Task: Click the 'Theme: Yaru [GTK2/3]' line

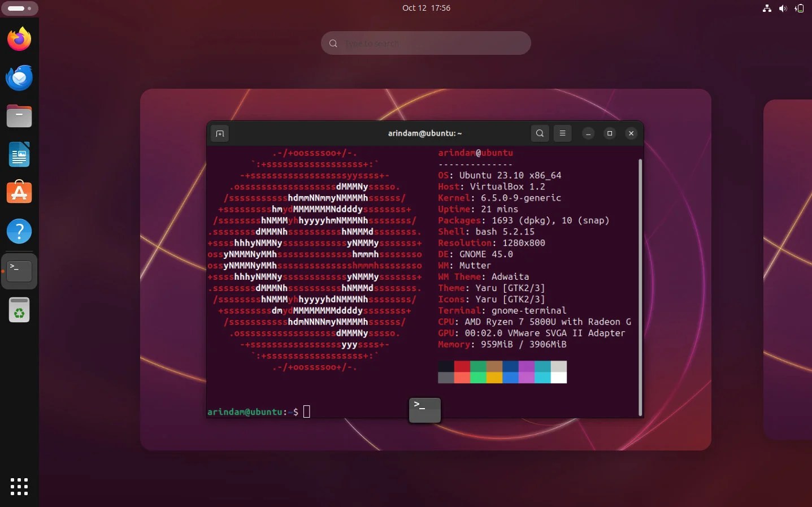Action: (492, 288)
